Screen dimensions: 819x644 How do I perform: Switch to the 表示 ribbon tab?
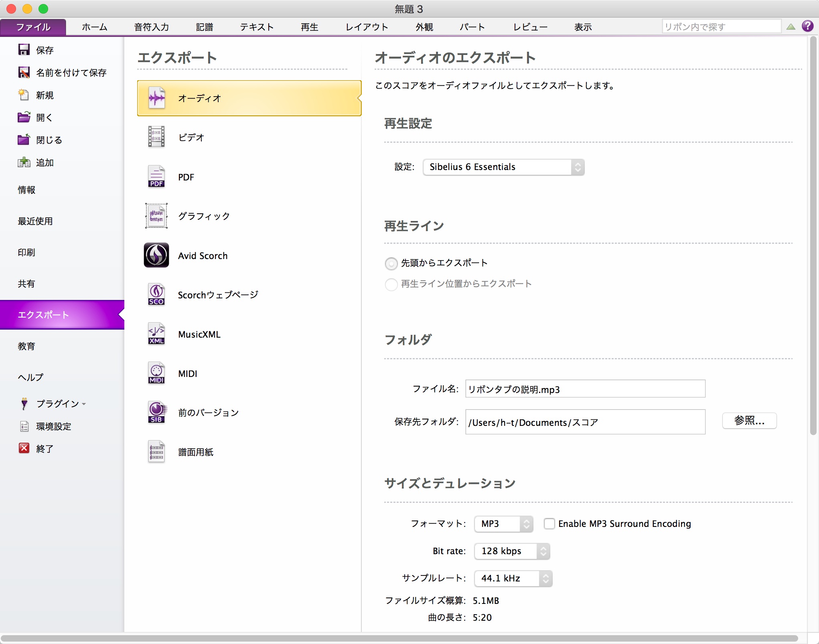point(583,27)
